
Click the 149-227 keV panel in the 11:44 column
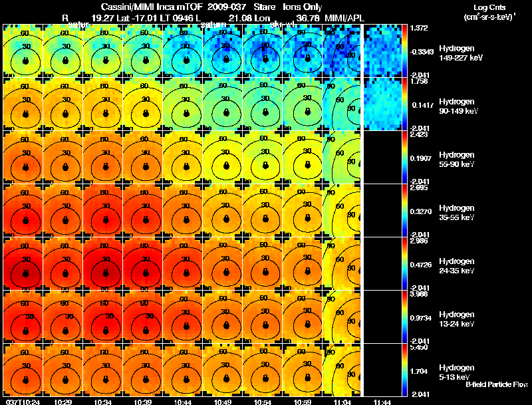382,51
